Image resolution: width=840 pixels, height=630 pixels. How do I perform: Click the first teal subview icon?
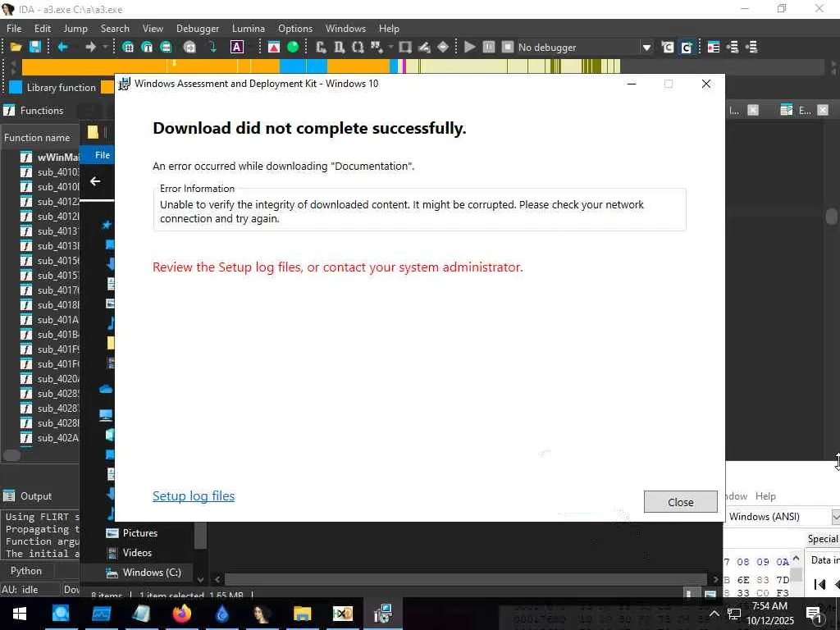tap(127, 47)
